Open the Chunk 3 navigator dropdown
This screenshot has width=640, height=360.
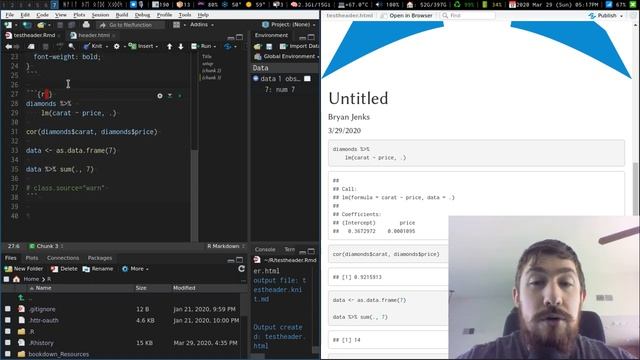pyautogui.click(x=46, y=246)
